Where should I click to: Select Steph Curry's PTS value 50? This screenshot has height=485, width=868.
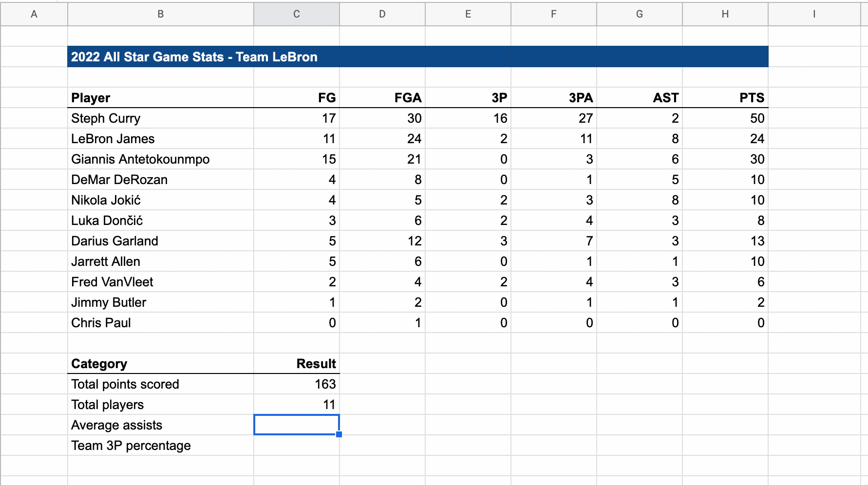coord(725,118)
